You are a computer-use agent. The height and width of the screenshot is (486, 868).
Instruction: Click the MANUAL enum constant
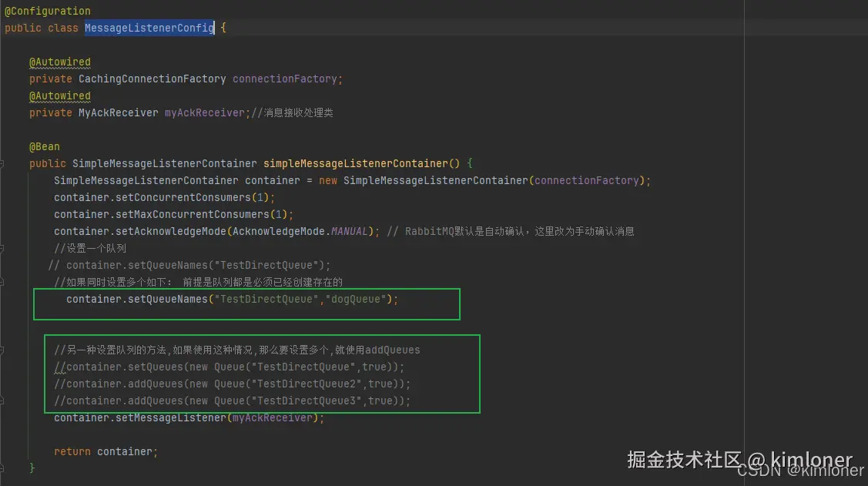coord(350,231)
